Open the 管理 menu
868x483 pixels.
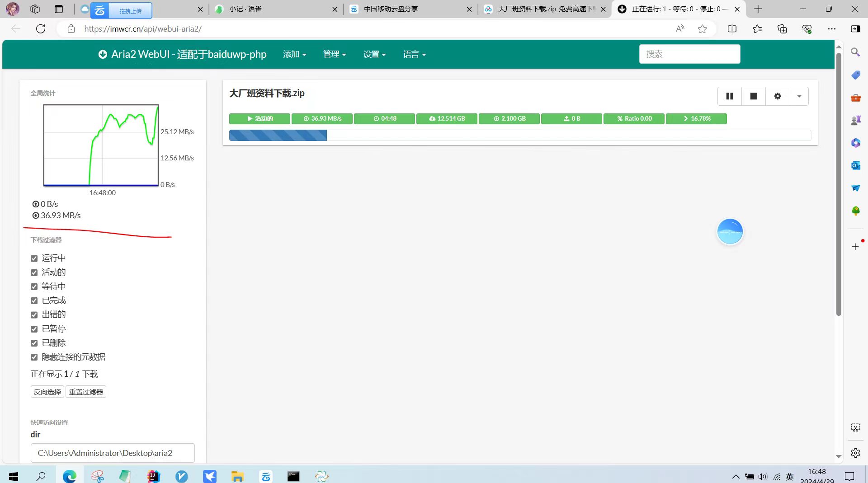tap(335, 54)
